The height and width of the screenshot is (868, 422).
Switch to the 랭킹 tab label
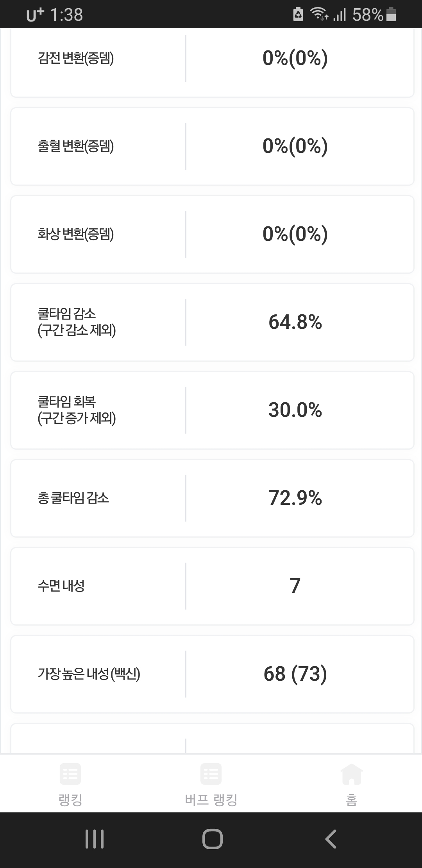(70, 800)
